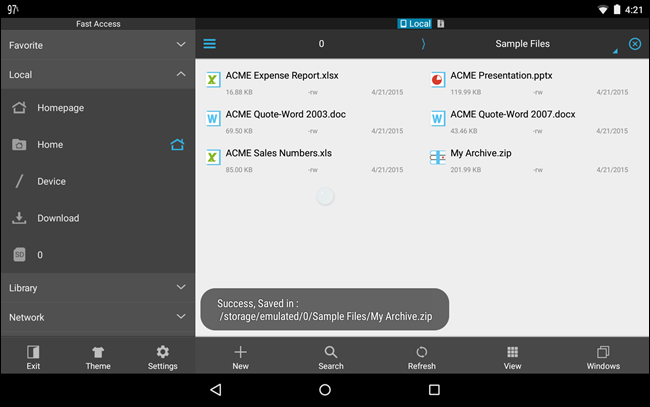
Task: Expand the Network section
Action: 97,317
